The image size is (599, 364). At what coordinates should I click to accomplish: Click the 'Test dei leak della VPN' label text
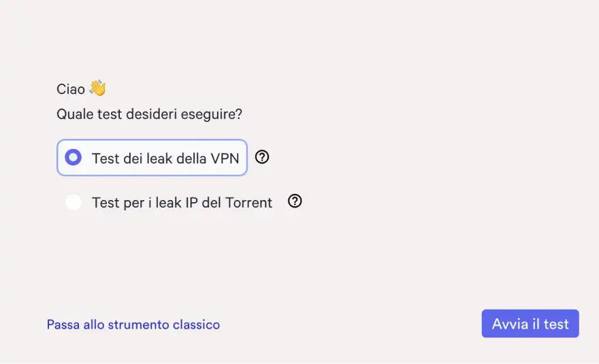pos(165,159)
